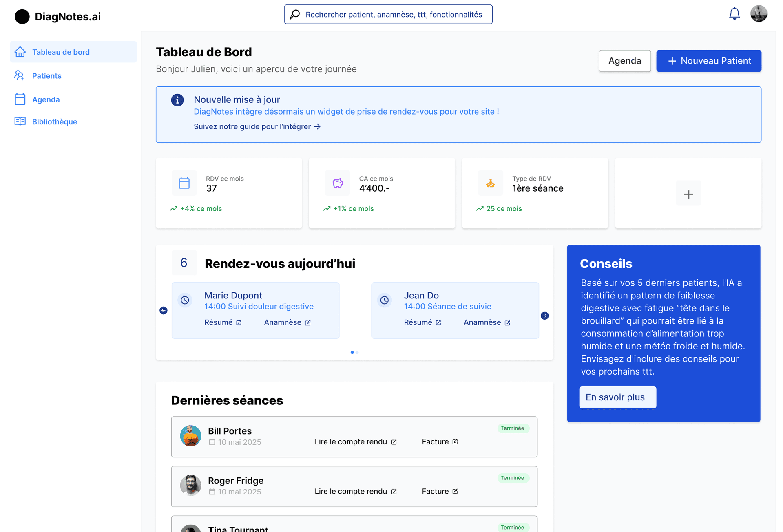Viewport: 783px width, 532px height.
Task: Go back with the carousel left arrow
Action: [x=163, y=310]
